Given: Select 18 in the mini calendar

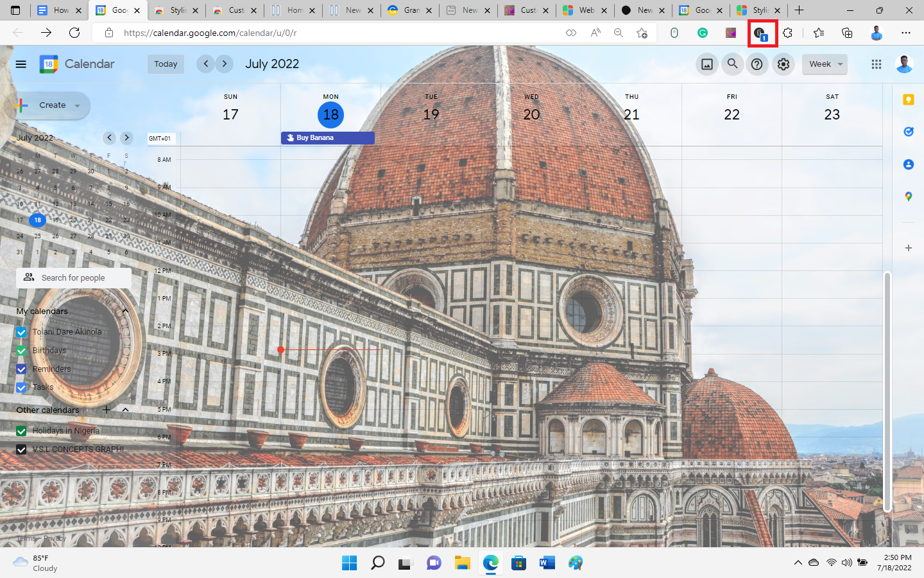Looking at the screenshot, I should tap(37, 220).
